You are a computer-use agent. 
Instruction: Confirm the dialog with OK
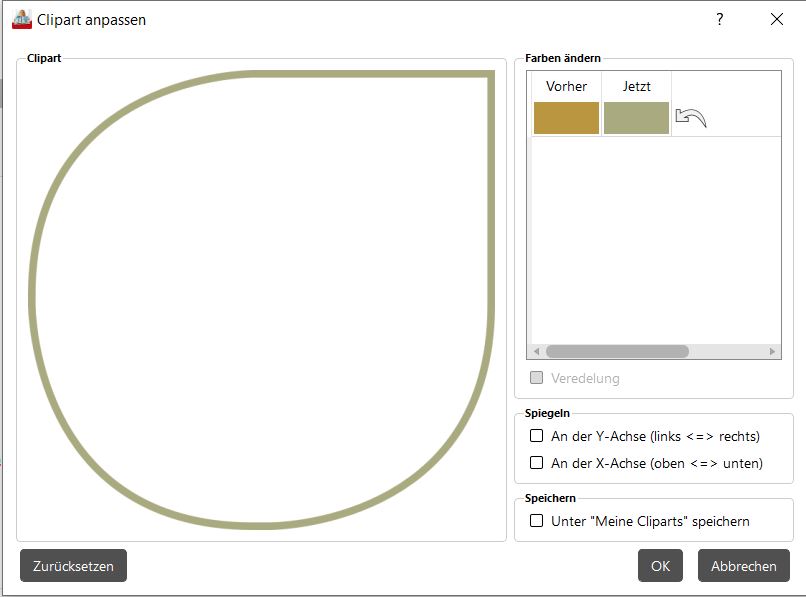click(660, 566)
